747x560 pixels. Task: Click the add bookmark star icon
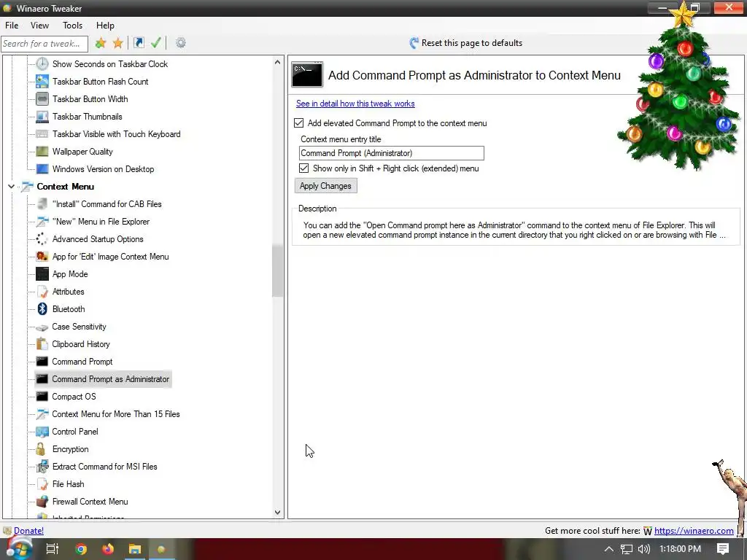100,43
